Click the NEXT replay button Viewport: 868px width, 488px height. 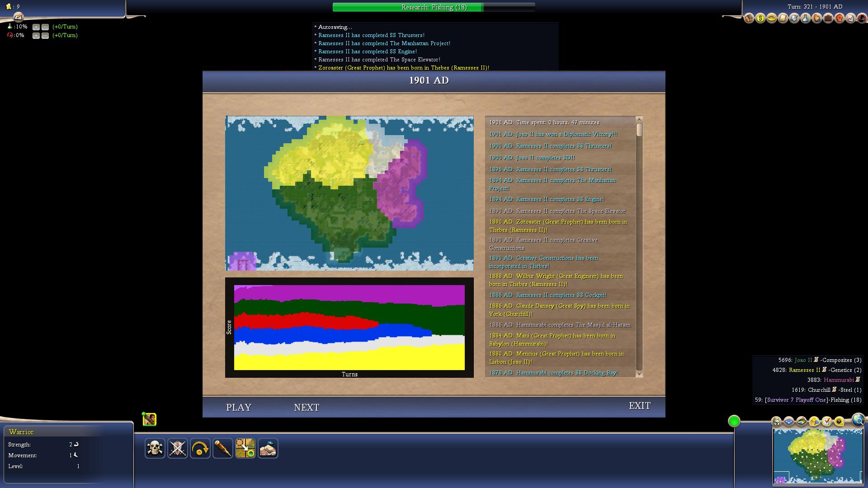(x=307, y=407)
